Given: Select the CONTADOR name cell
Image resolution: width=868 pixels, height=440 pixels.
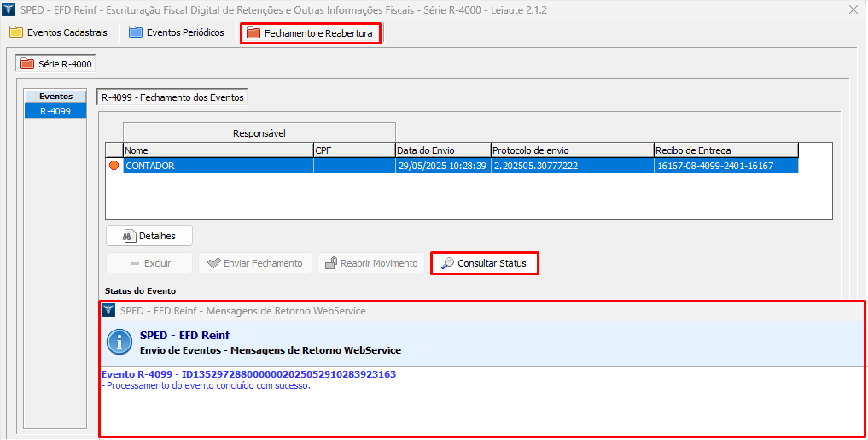Looking at the screenshot, I should tap(218, 166).
